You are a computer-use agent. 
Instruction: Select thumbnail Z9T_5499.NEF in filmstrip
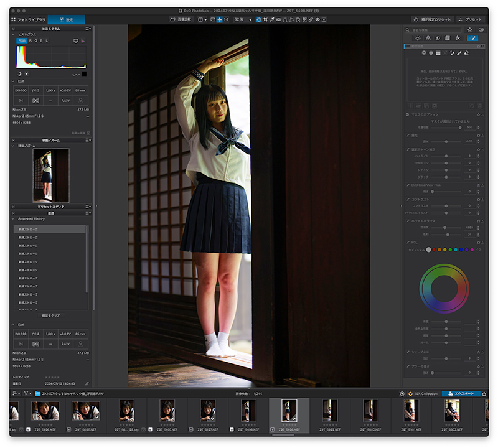330,415
